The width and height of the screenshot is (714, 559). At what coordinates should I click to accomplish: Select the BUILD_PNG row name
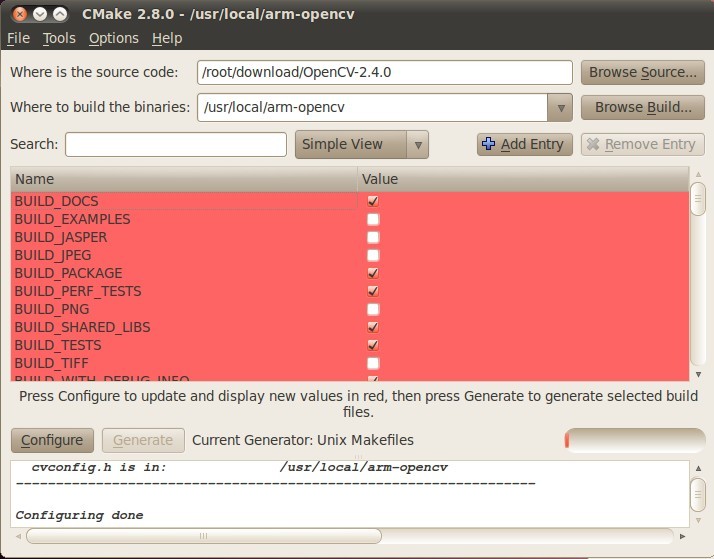[52, 309]
